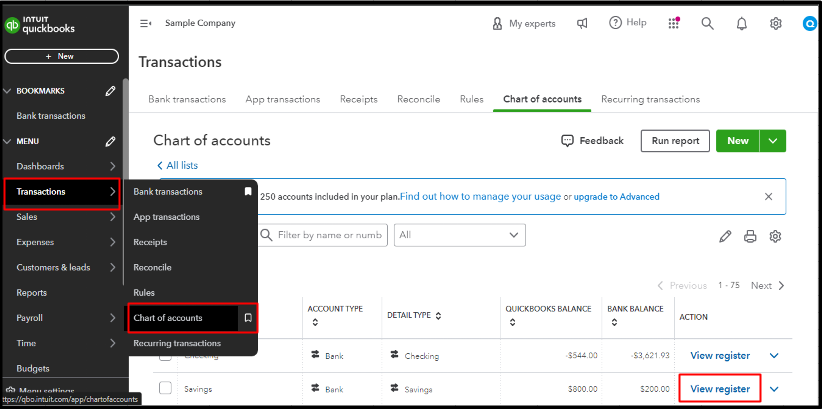Click the profile avatar icon
The image size is (822, 409).
tap(810, 24)
